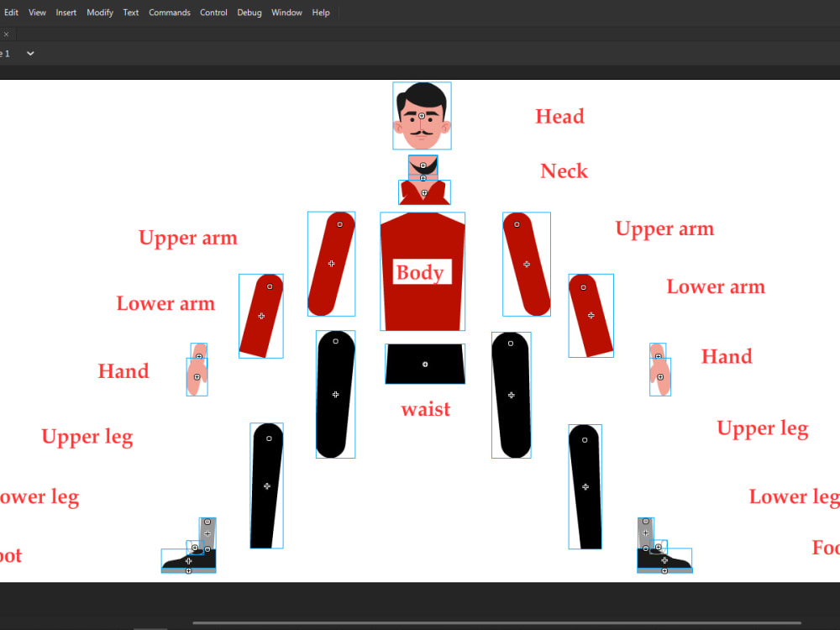Expand the Scene 1 dropdown
Image resolution: width=840 pixels, height=630 pixels.
[30, 53]
